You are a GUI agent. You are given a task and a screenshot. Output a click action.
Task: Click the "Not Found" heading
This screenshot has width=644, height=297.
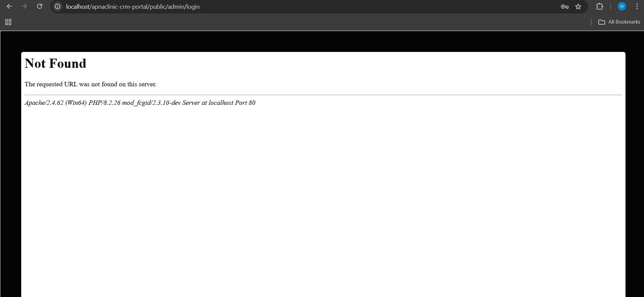click(56, 63)
